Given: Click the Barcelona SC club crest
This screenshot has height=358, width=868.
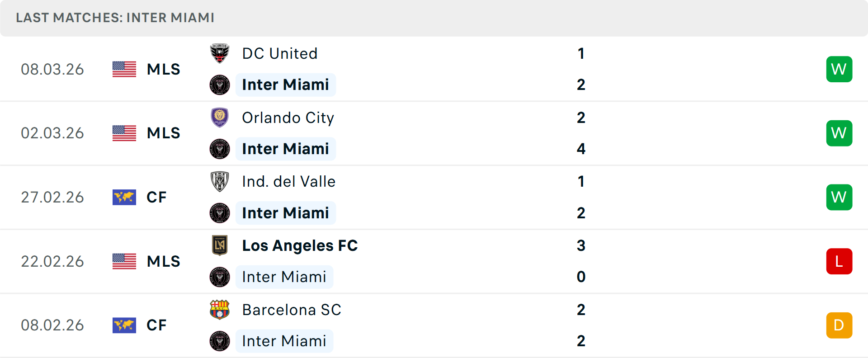Looking at the screenshot, I should (220, 310).
